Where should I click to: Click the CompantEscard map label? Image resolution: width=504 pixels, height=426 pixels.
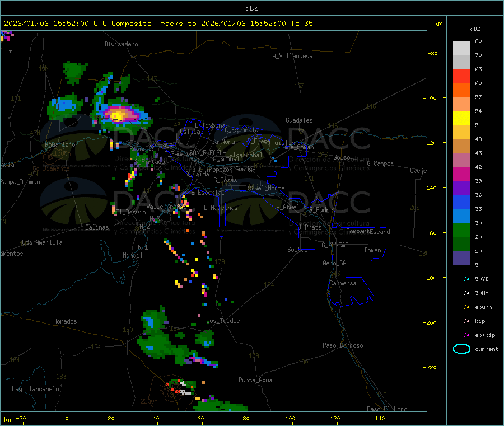point(368,231)
